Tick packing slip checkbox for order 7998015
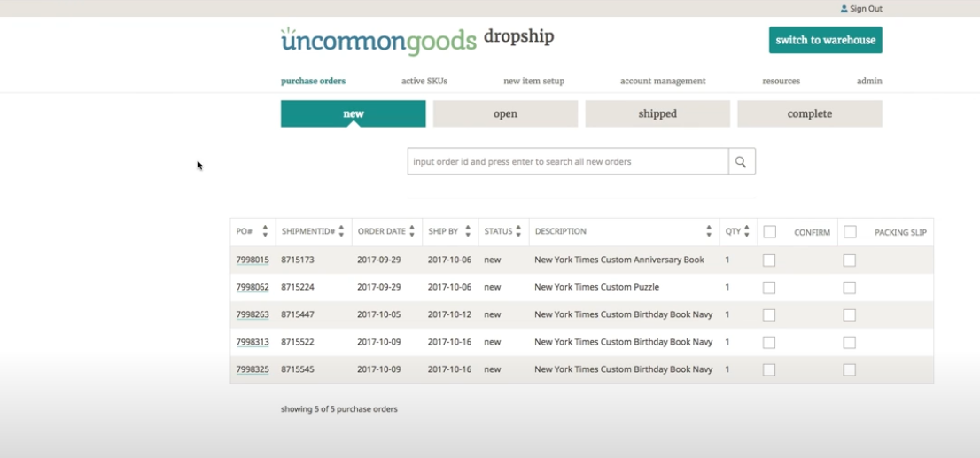The width and height of the screenshot is (980, 458). click(850, 260)
